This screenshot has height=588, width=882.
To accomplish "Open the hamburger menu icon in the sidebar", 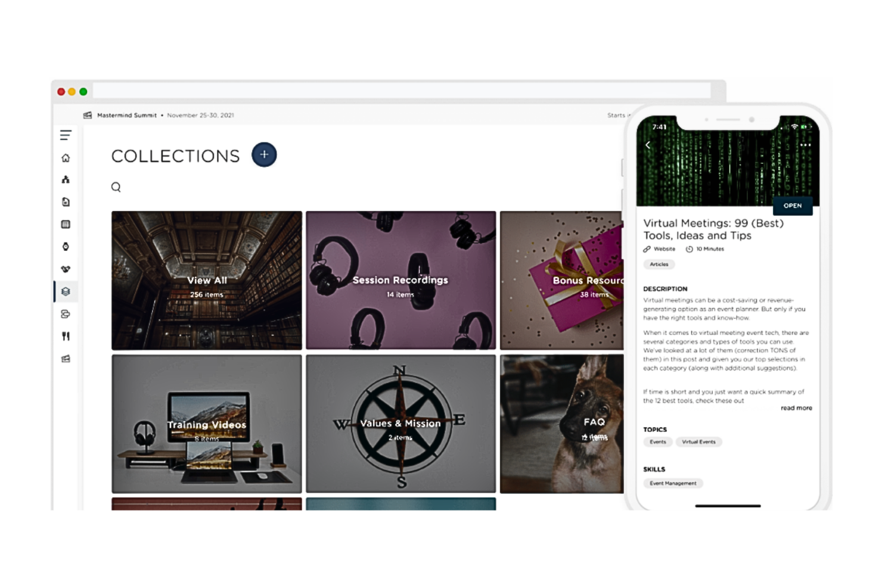I will point(66,135).
